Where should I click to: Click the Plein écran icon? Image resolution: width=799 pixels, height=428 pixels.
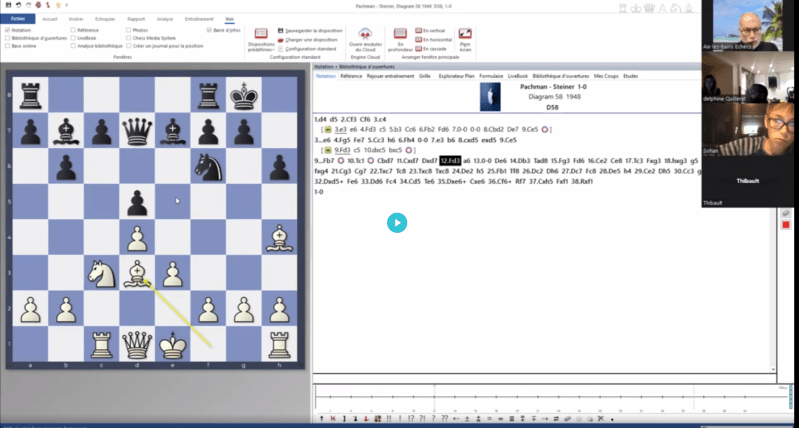464,35
